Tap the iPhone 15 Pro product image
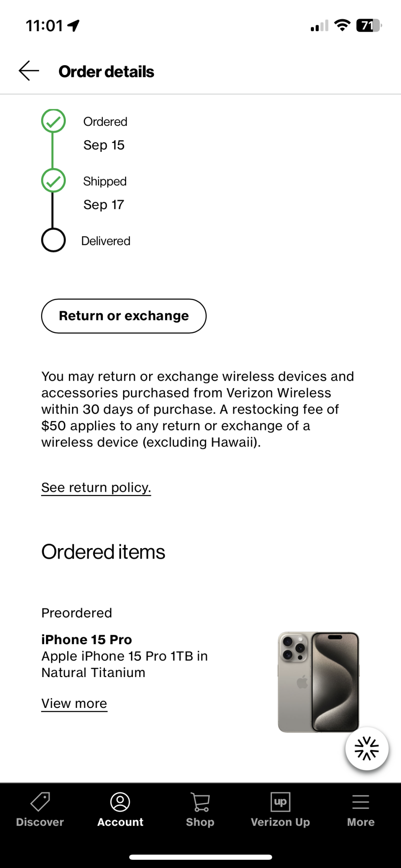The image size is (401, 868). 319,682
